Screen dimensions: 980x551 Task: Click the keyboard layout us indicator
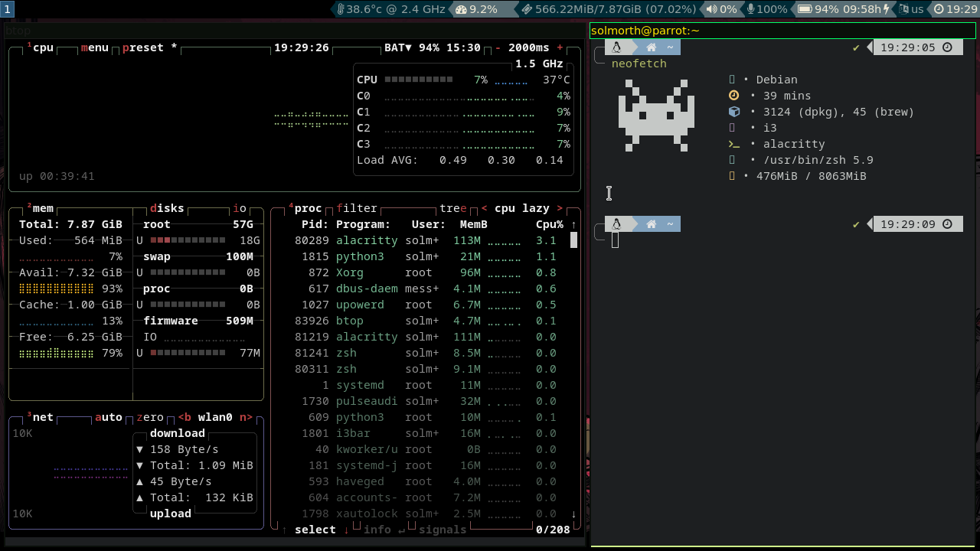(912, 9)
